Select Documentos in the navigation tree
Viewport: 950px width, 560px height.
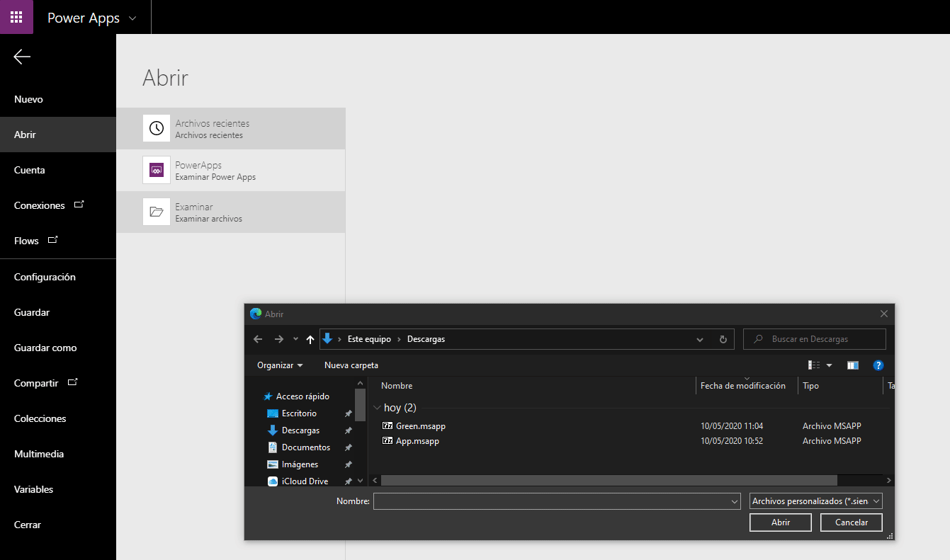click(306, 447)
